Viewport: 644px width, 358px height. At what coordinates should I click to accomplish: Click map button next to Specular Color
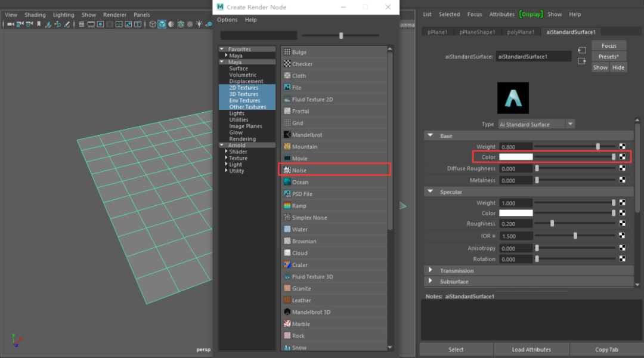coord(622,213)
